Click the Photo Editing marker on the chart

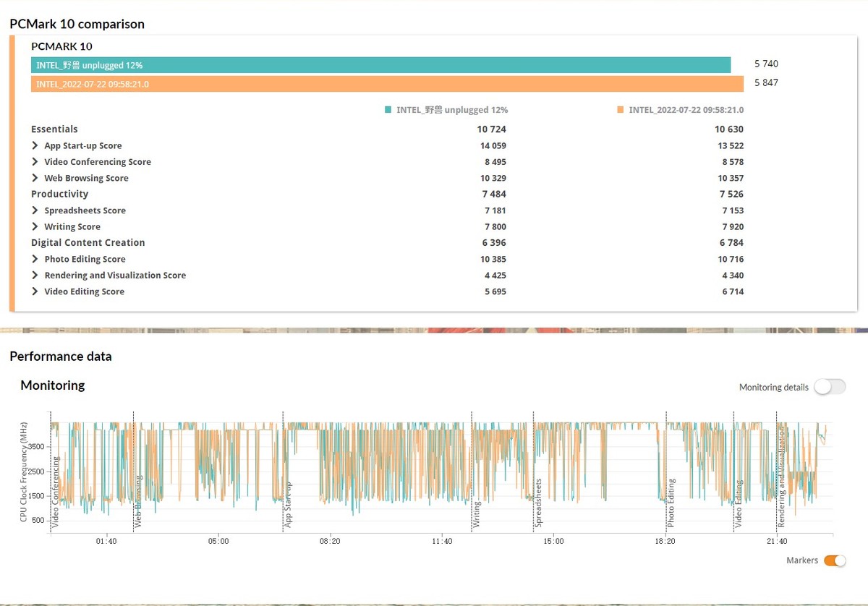pyautogui.click(x=671, y=503)
